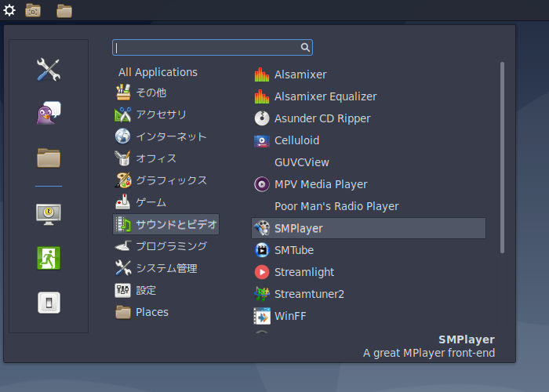549x392 pixels.
Task: Click the グラフィックス palette icon
Action: point(123,180)
